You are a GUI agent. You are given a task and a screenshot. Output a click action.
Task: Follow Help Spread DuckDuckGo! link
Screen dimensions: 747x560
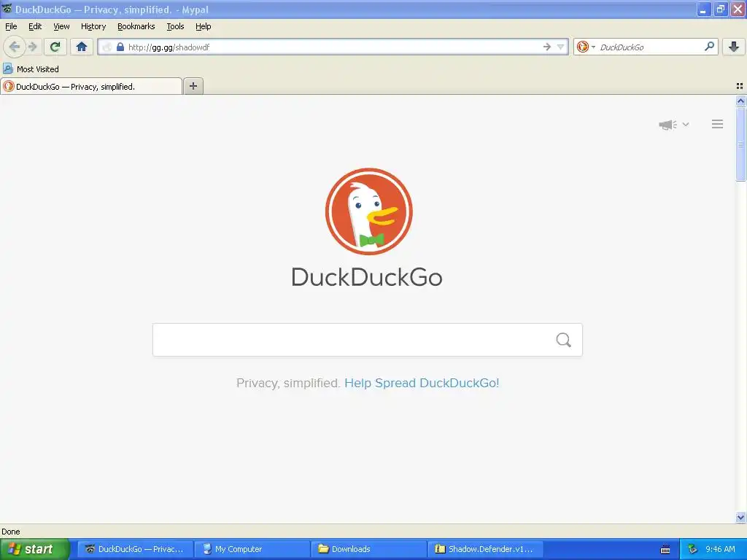pyautogui.click(x=422, y=383)
